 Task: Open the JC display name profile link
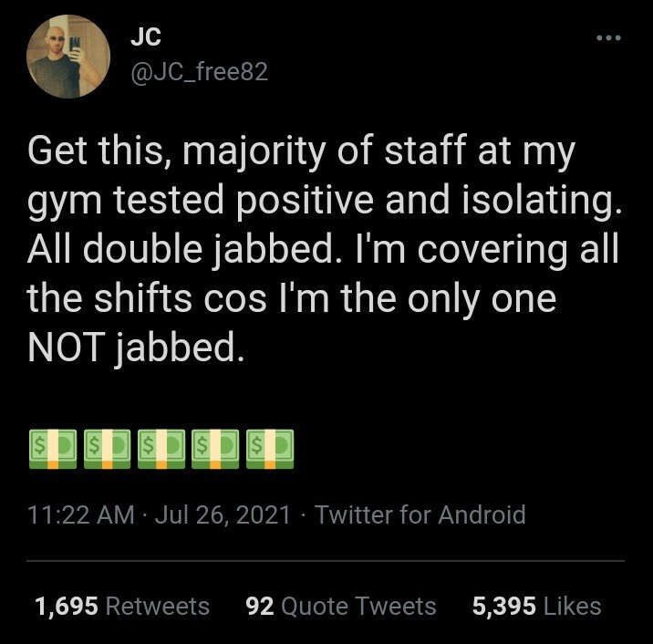pyautogui.click(x=147, y=37)
